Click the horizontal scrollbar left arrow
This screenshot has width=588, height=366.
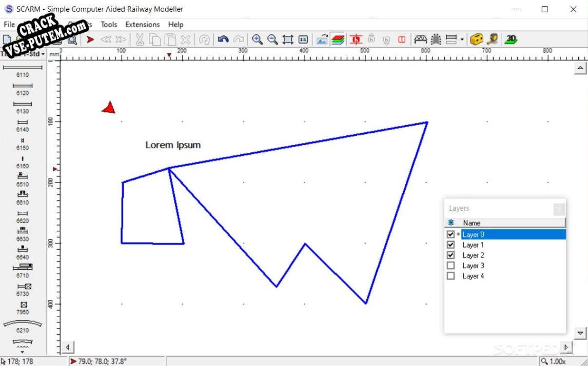(x=68, y=347)
